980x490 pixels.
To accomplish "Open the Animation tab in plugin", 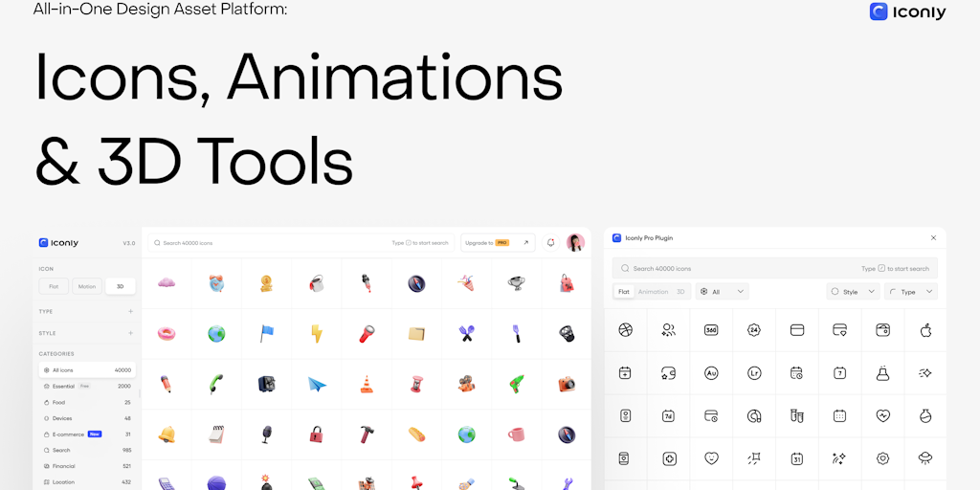I will point(653,292).
